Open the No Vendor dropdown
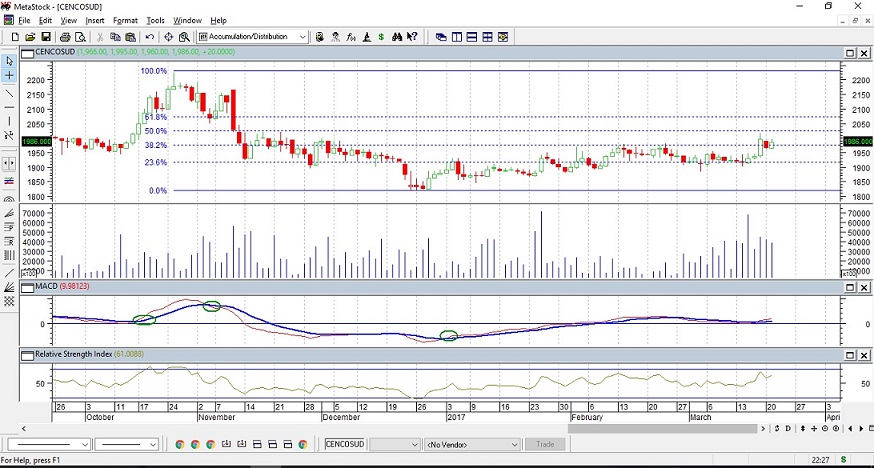 (472, 444)
